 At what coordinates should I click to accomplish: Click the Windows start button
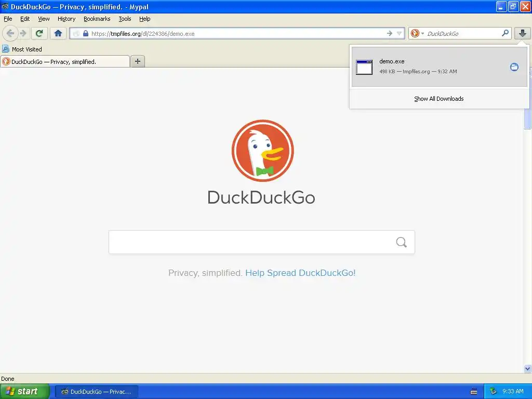(25, 391)
